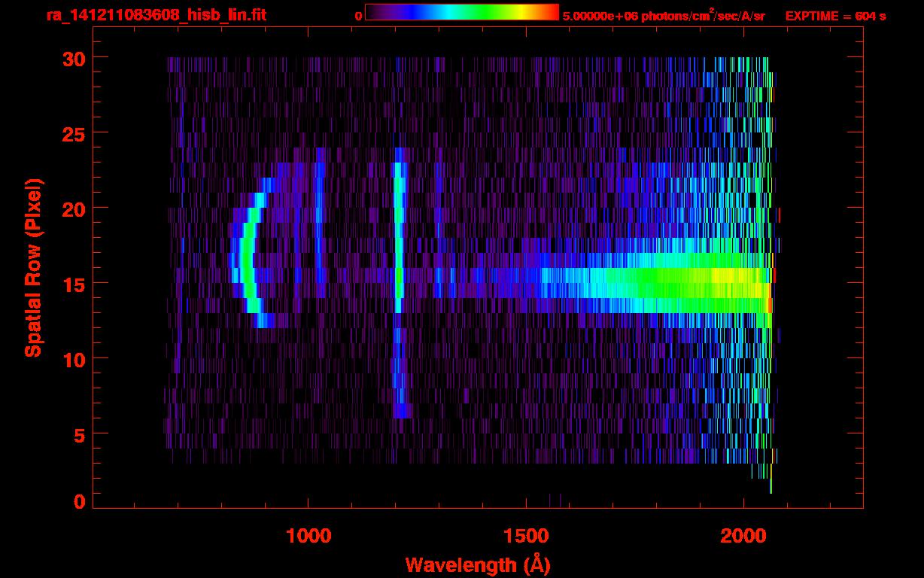Click the color bar minimum label 0

click(x=358, y=16)
